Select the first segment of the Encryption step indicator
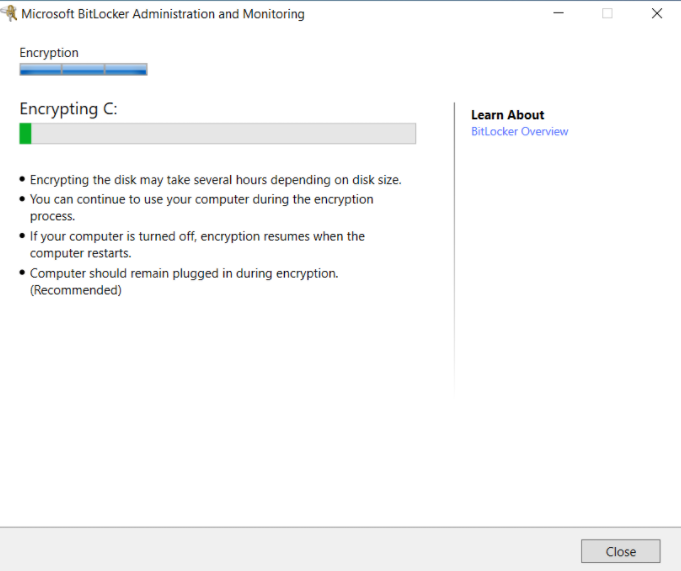 click(x=40, y=70)
